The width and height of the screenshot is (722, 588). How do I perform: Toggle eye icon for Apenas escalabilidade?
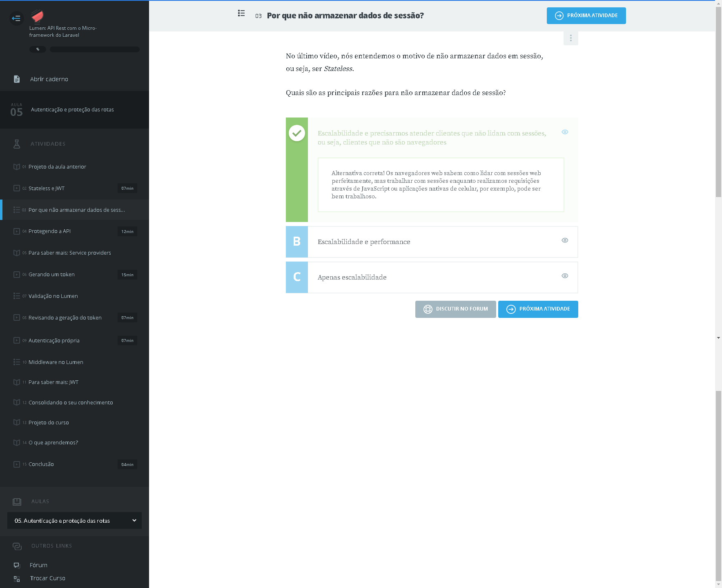pos(565,276)
